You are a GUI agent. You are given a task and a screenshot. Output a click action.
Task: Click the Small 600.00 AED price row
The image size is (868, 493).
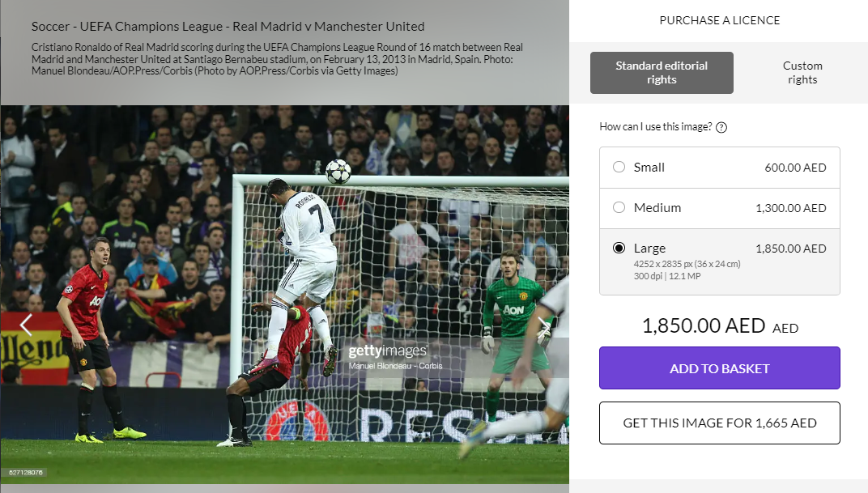pos(720,168)
